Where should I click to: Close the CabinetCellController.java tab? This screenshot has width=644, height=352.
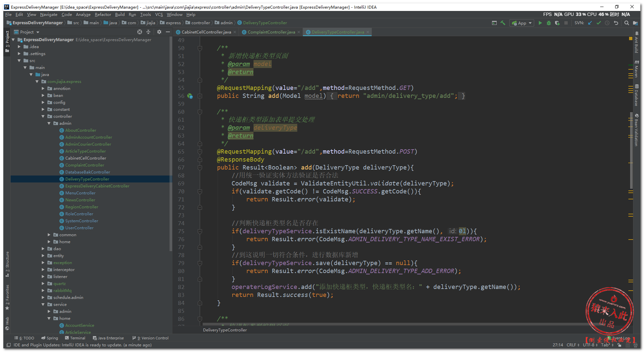[x=235, y=32]
